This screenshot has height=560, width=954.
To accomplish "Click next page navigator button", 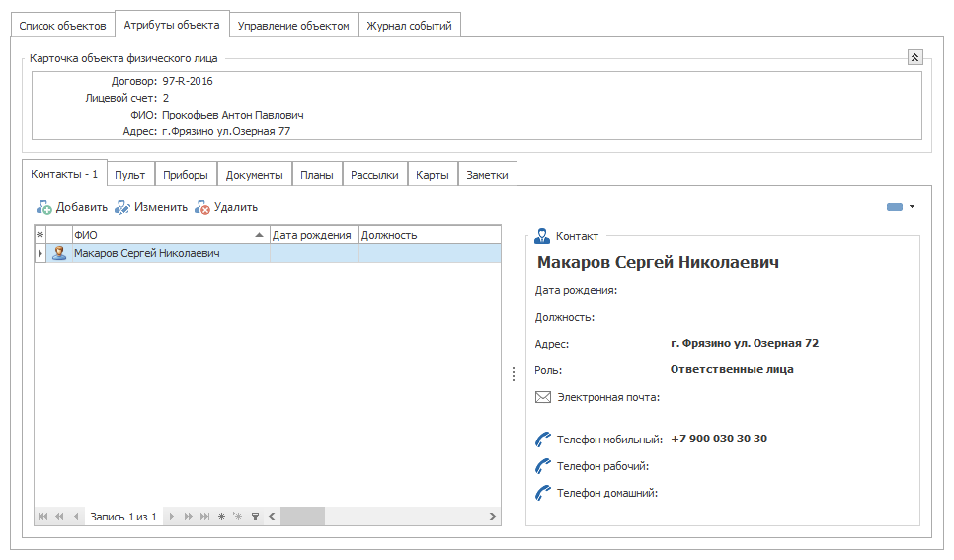I will (x=188, y=517).
